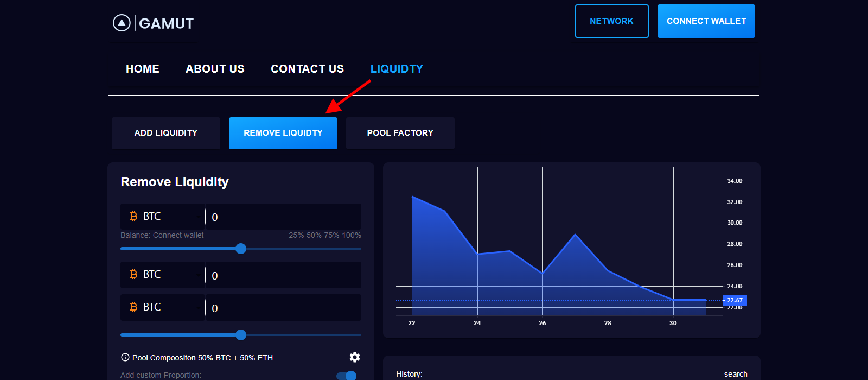Click the bottom BTC amount input field
The height and width of the screenshot is (380, 868).
[283, 307]
